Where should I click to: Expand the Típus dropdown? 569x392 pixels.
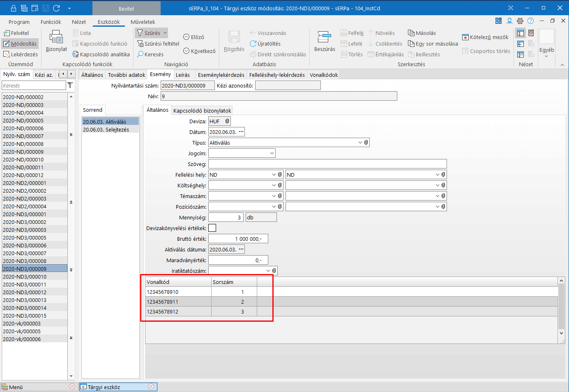(x=360, y=143)
